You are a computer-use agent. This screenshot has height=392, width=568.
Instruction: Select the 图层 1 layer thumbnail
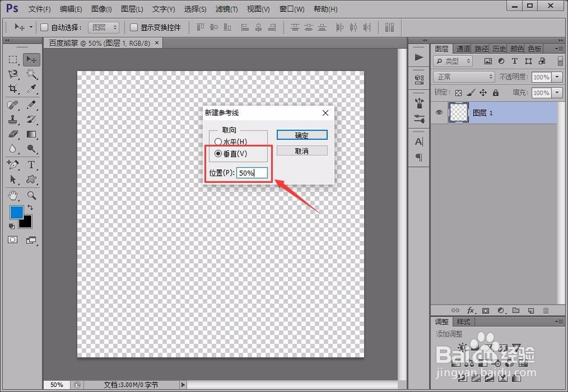458,112
